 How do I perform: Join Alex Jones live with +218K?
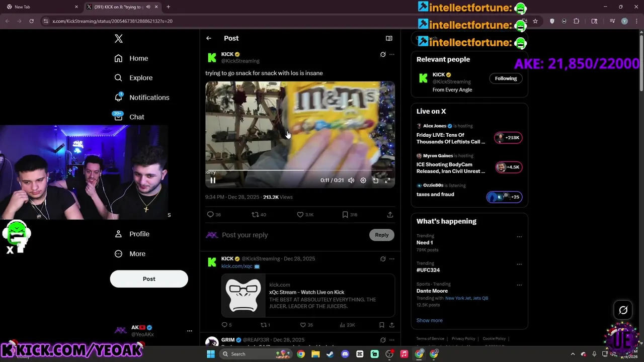(x=509, y=138)
